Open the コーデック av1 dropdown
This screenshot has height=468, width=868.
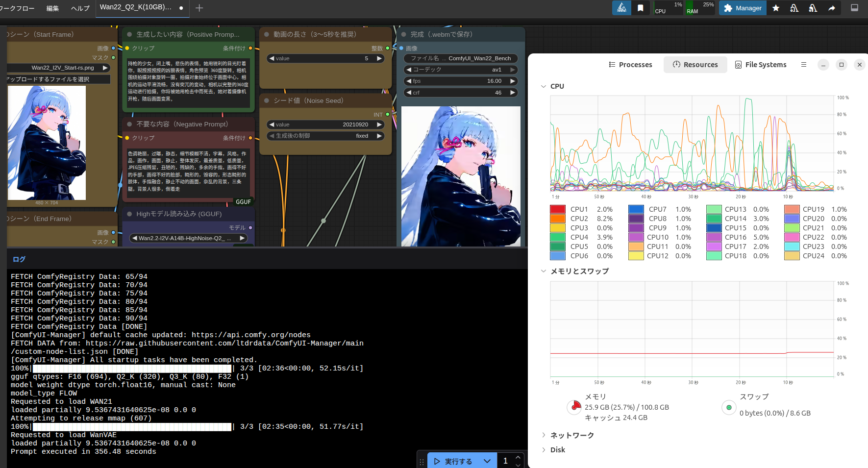(461, 70)
